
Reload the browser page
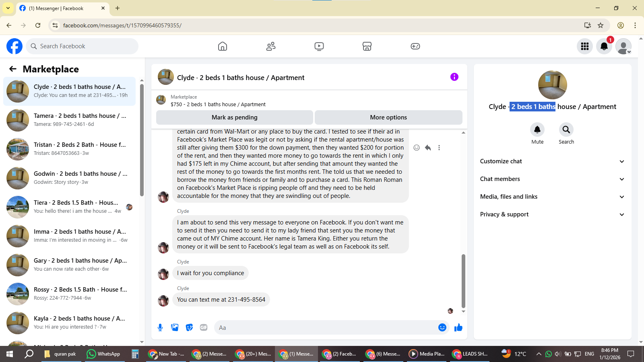click(x=38, y=25)
